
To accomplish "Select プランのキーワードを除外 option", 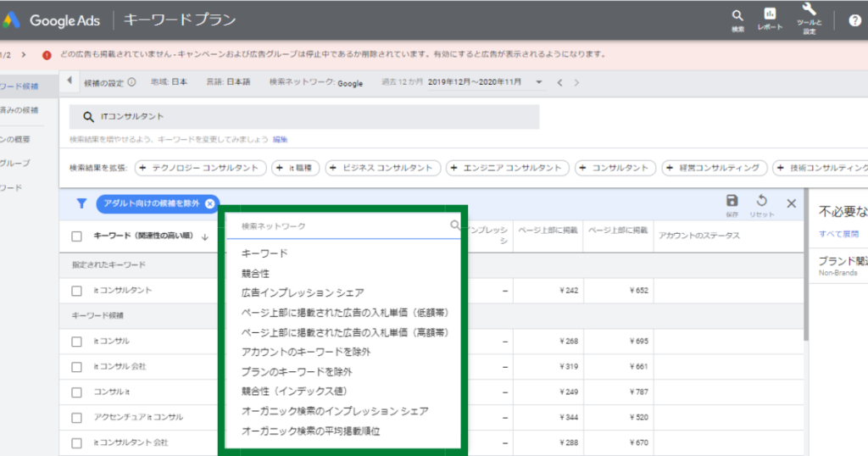I will click(x=297, y=372).
